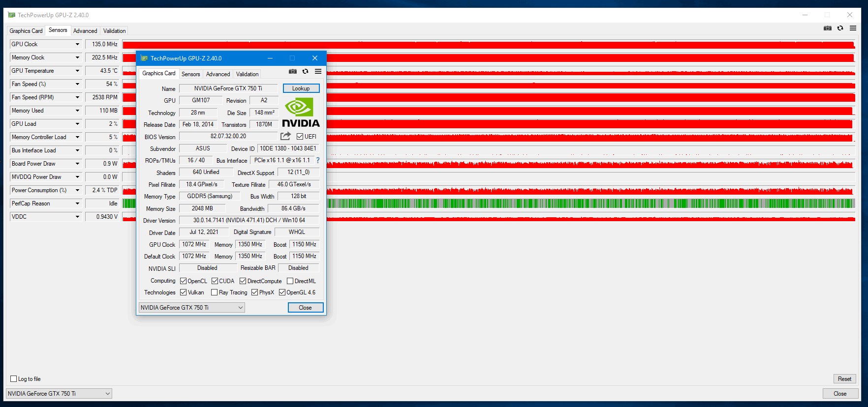Image resolution: width=868 pixels, height=407 pixels.
Task: Toggle the DirectML checkbox
Action: coord(290,281)
